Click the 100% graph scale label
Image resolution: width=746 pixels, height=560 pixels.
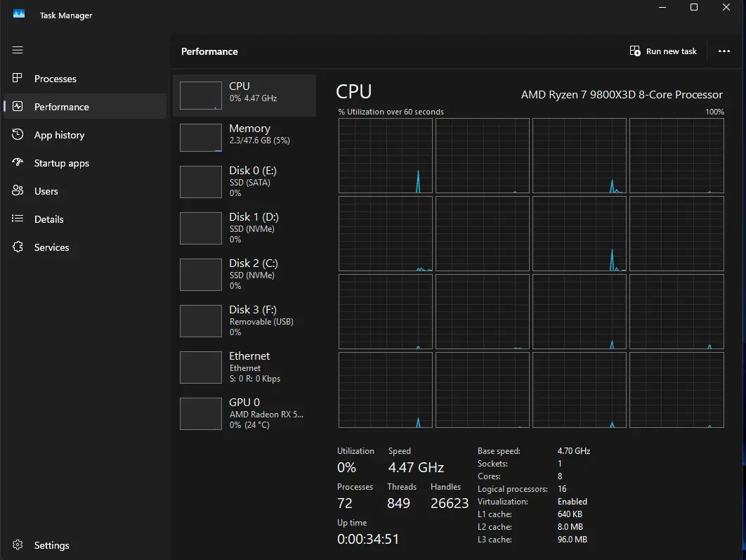coord(714,112)
